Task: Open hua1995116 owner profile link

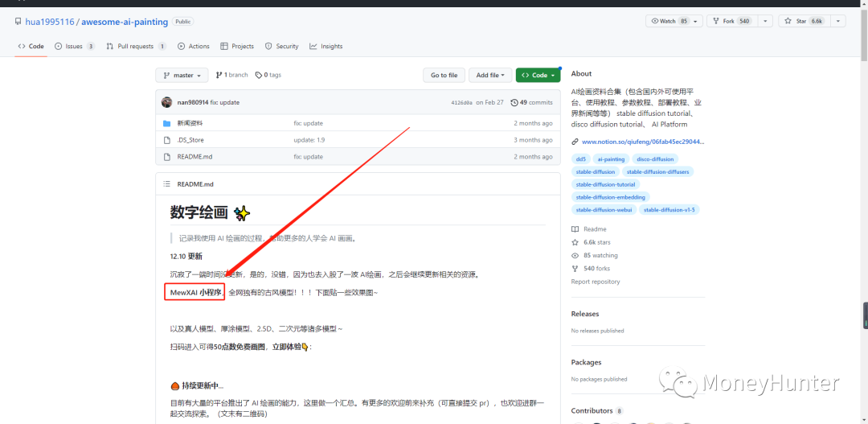Action: click(50, 23)
